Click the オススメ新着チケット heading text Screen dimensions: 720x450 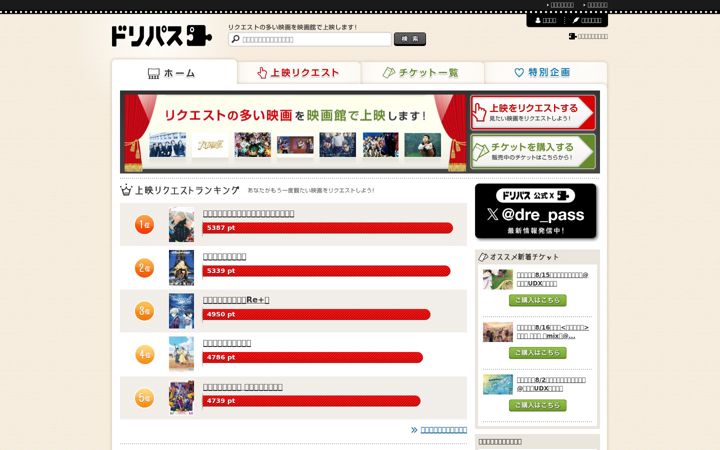(524, 257)
